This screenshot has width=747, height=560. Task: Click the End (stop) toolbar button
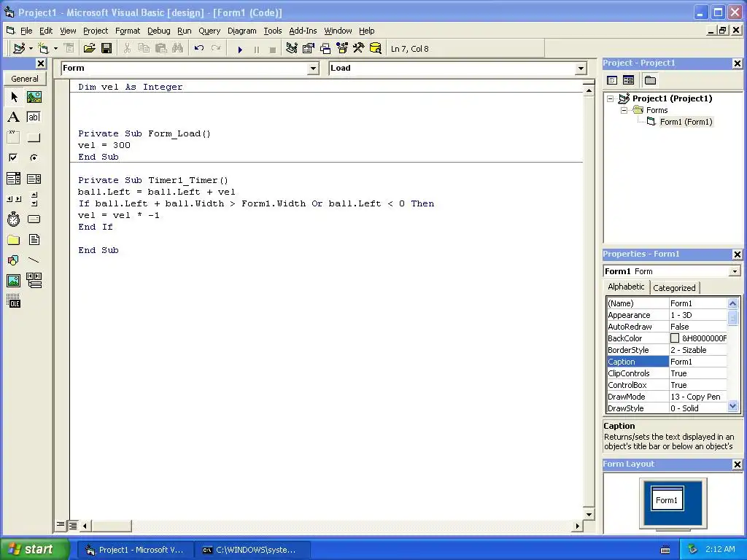point(273,49)
